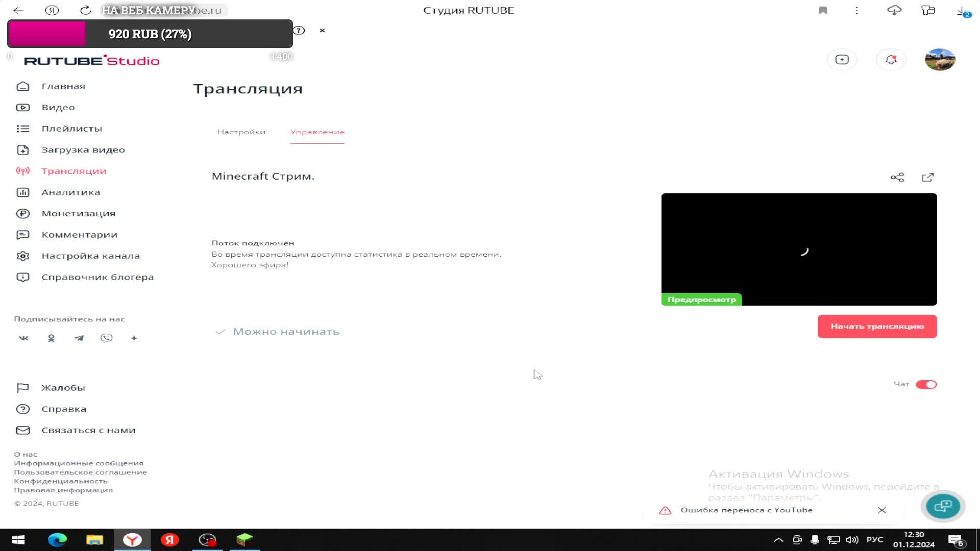Click the question mark icon near overlay
Screen dimensions: 980x551
point(299,31)
